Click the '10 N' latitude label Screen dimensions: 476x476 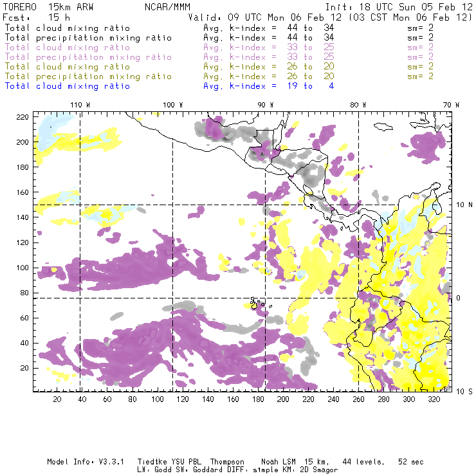[x=464, y=205]
